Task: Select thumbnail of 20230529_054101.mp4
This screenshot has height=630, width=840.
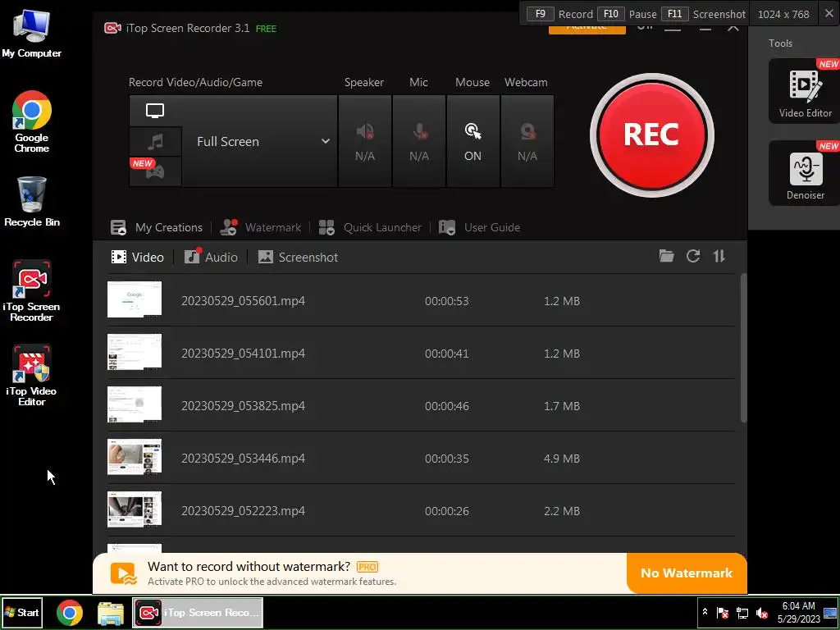Action: [135, 352]
